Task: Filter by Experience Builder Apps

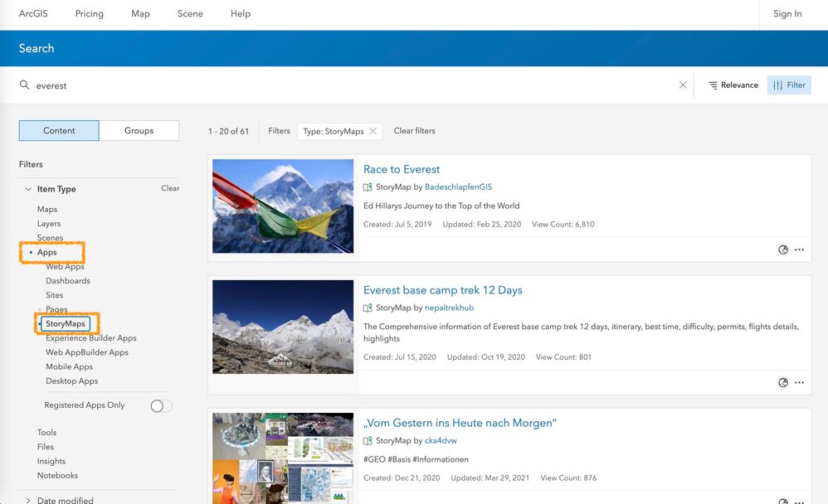Action: click(x=90, y=337)
